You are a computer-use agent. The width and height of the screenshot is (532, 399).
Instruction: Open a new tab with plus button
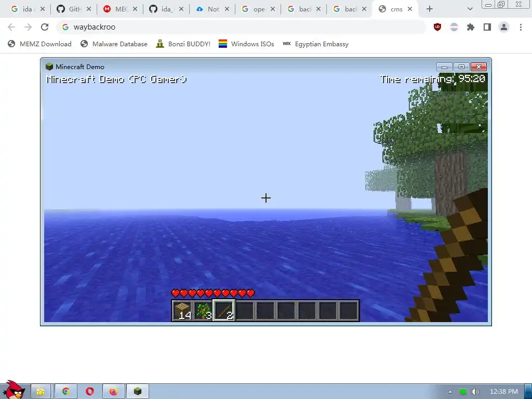pos(430,9)
